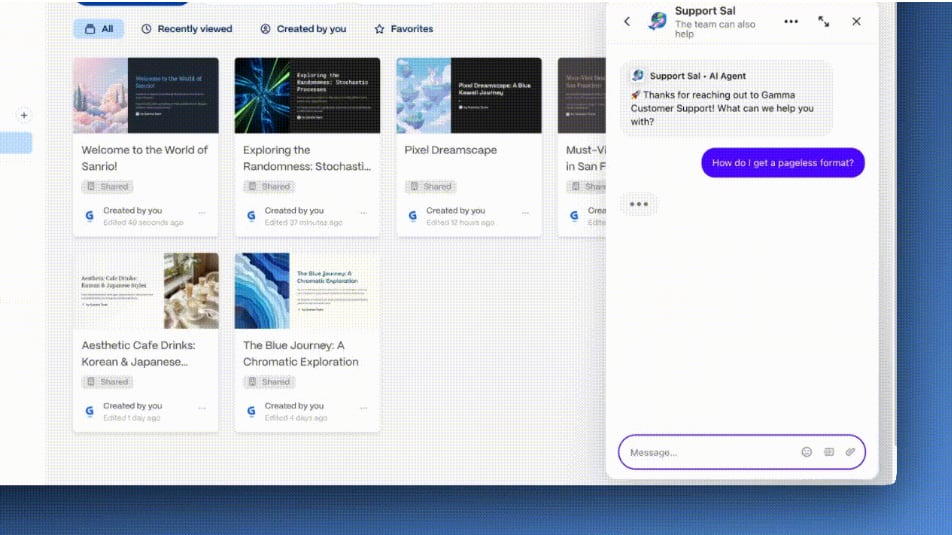952x535 pixels.
Task: Open Welcome to the World of Sanrio thumbnail
Action: pos(146,95)
